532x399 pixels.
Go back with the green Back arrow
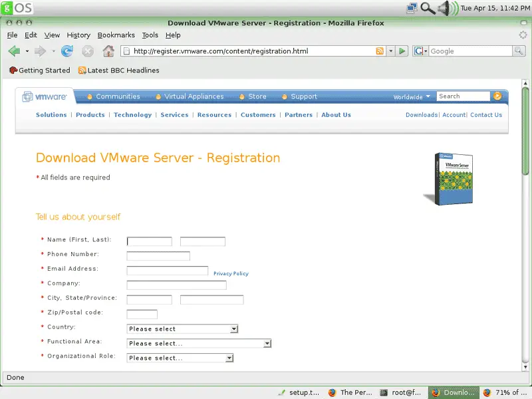pos(14,51)
